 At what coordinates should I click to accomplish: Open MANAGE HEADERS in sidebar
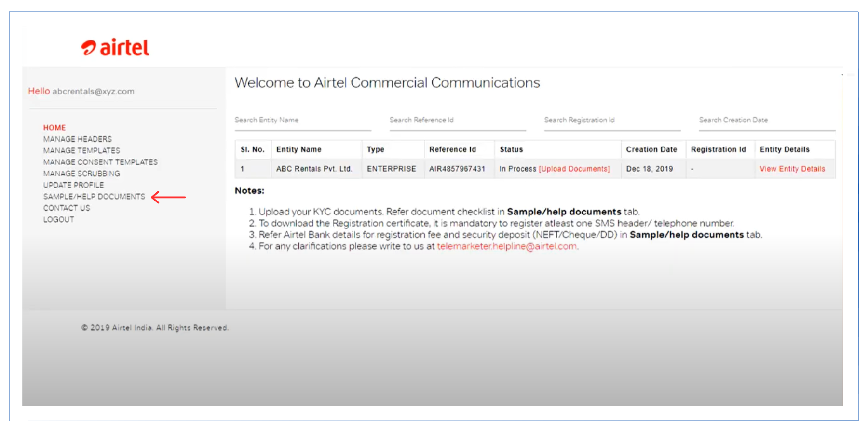pyautogui.click(x=78, y=139)
